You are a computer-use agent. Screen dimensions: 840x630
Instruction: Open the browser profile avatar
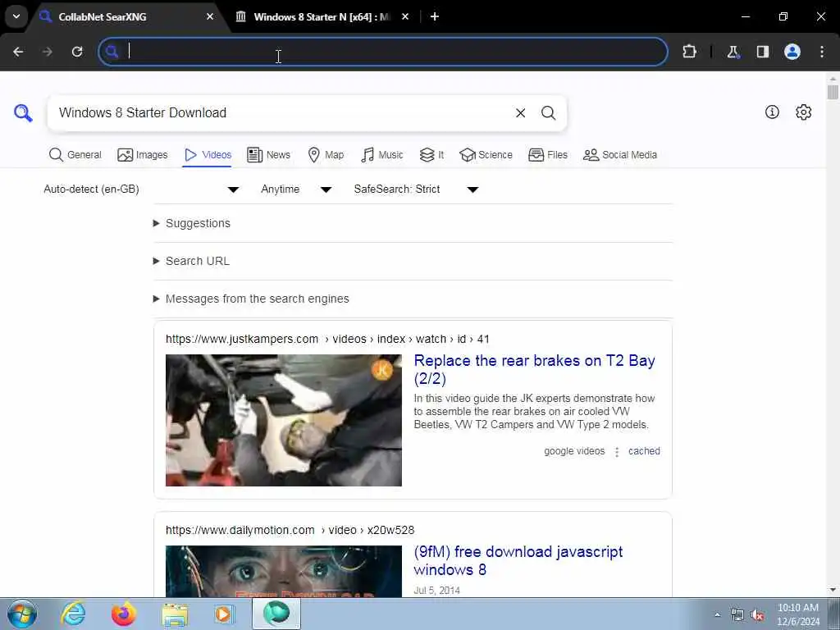[x=792, y=52]
